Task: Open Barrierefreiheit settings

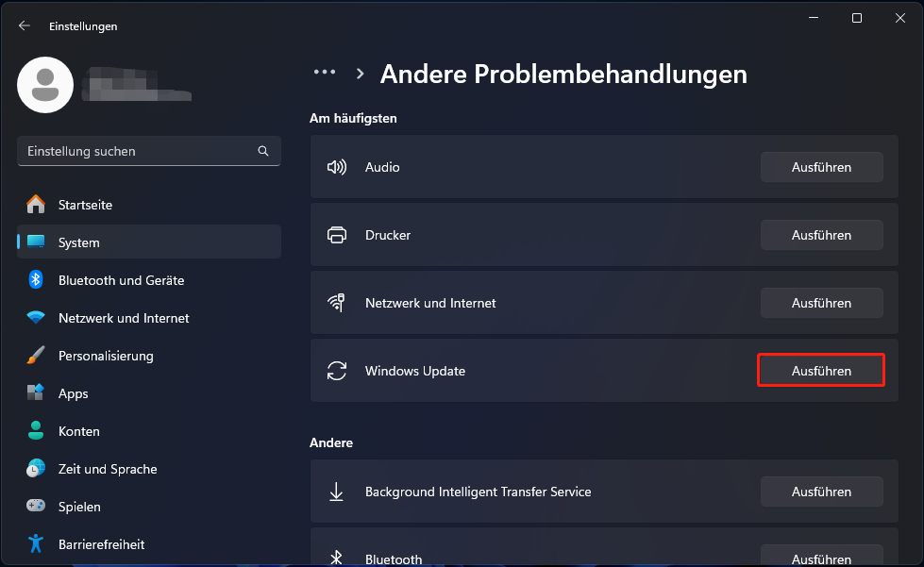Action: tap(149, 544)
